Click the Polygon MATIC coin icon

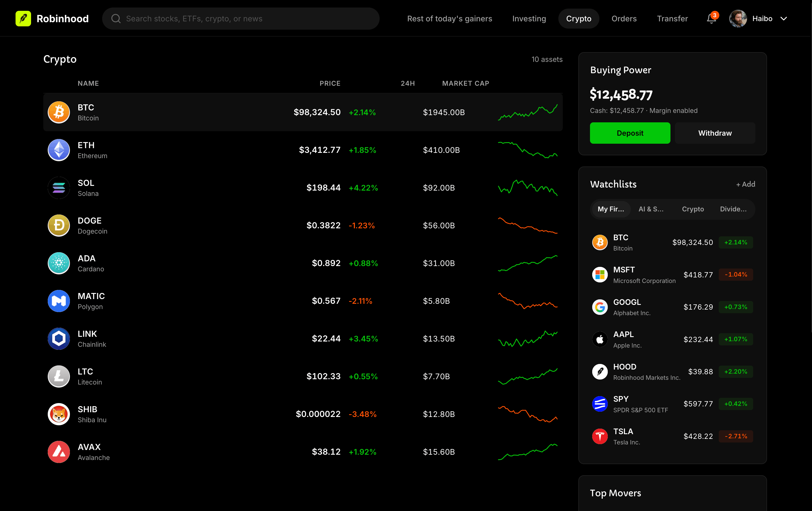click(x=59, y=301)
